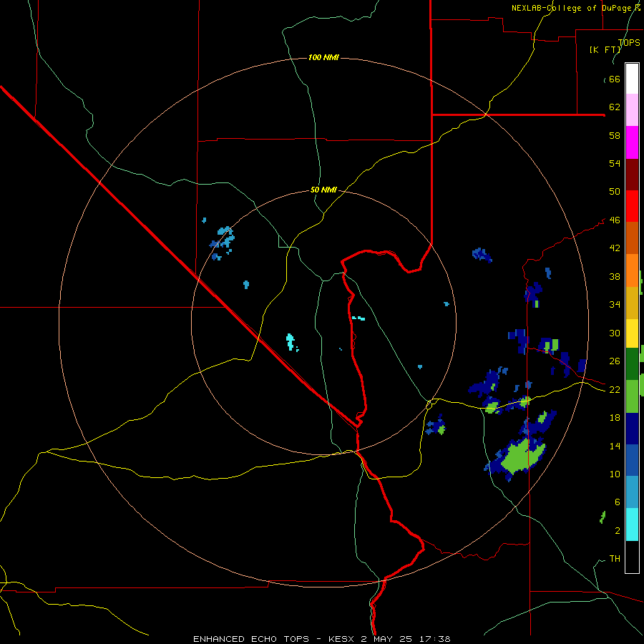The image size is (644, 644).
Task: Click the light green 22-26 kft swatch
Action: (632, 396)
